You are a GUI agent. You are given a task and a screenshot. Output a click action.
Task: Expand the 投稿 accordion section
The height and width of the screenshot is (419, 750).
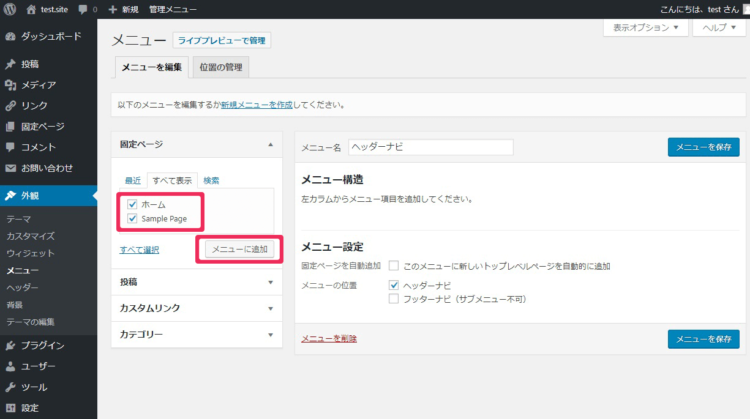point(196,282)
